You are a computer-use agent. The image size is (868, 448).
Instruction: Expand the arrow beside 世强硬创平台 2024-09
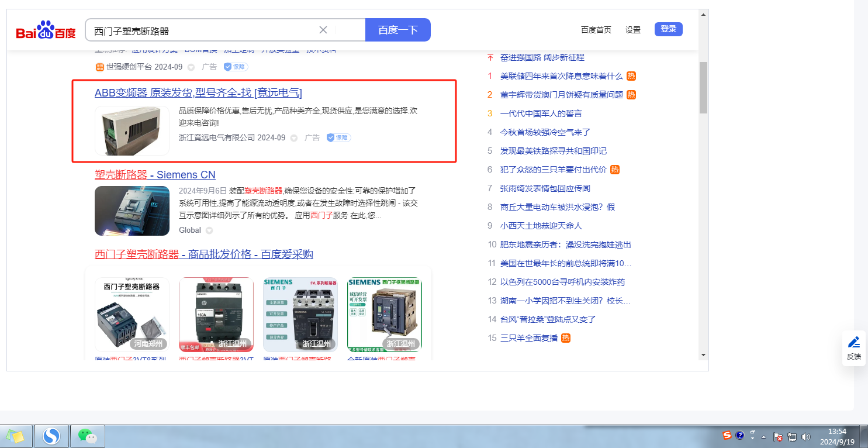[x=191, y=67]
